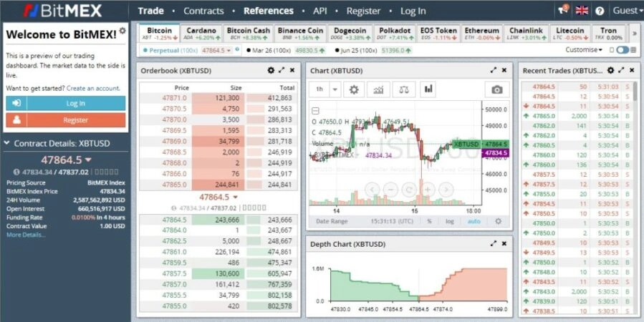The width and height of the screenshot is (644, 322).
Task: Collapse the Contract Details: XBTUSD section
Action: pyautogui.click(x=6, y=143)
